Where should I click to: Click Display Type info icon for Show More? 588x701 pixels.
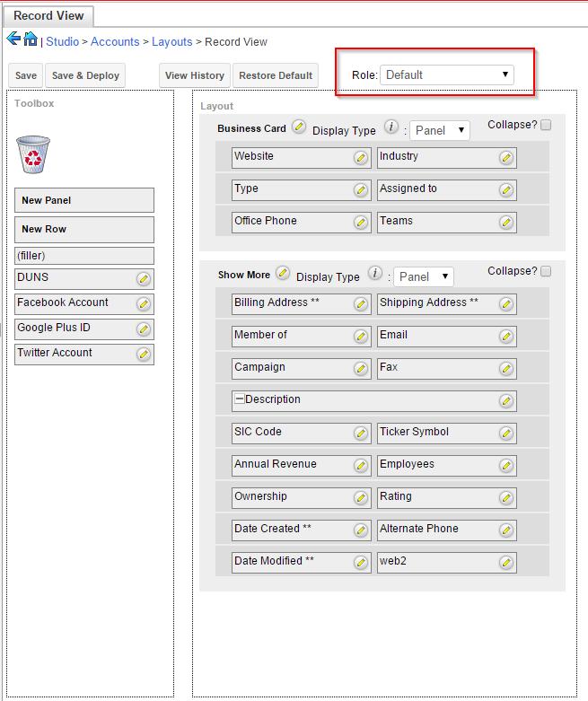pos(375,273)
